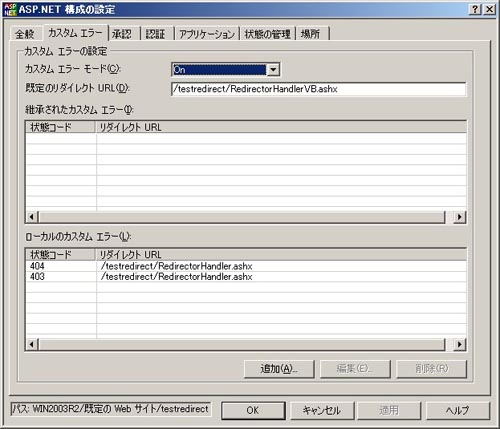Click the default redirect URL input field
This screenshot has width=500, height=429.
[318, 89]
